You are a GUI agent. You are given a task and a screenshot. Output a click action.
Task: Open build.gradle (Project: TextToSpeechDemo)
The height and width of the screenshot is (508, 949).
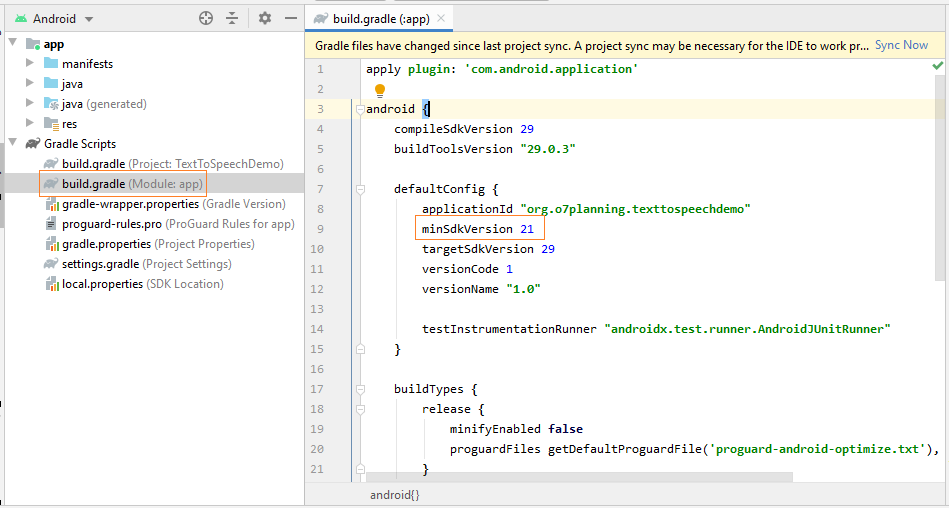coord(172,163)
